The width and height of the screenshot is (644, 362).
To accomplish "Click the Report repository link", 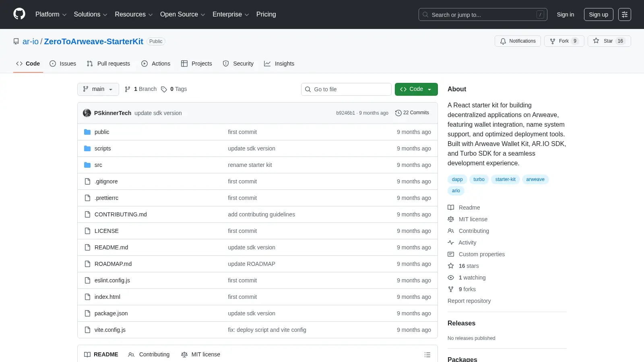I will [469, 301].
